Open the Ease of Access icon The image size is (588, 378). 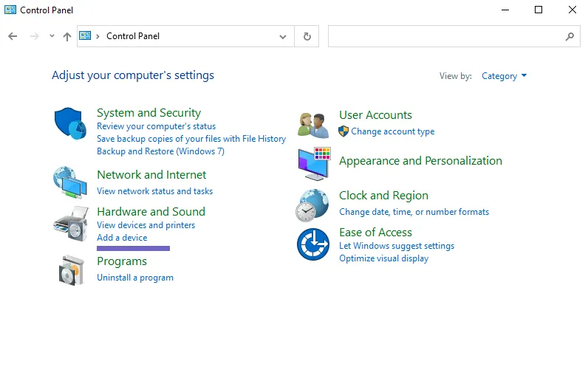coord(313,244)
